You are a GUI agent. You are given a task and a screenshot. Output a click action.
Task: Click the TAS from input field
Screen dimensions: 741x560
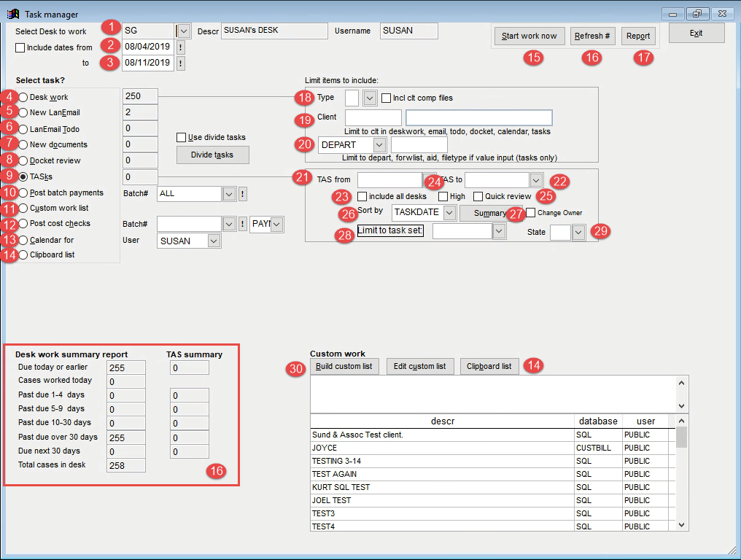point(389,180)
